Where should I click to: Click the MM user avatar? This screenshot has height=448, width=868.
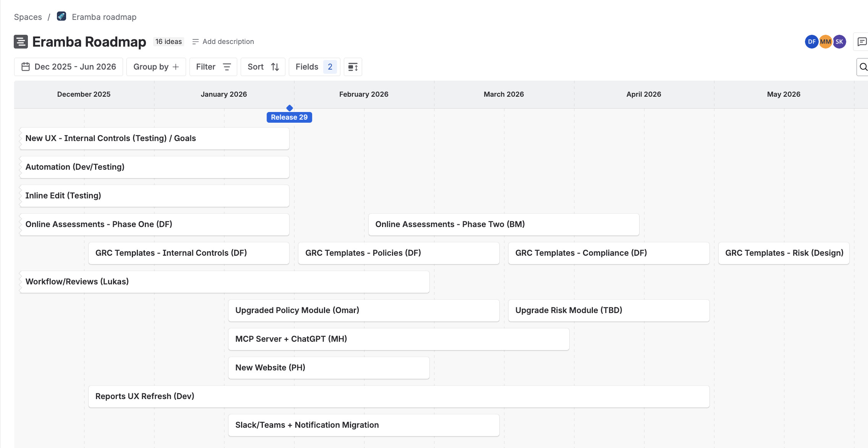825,42
